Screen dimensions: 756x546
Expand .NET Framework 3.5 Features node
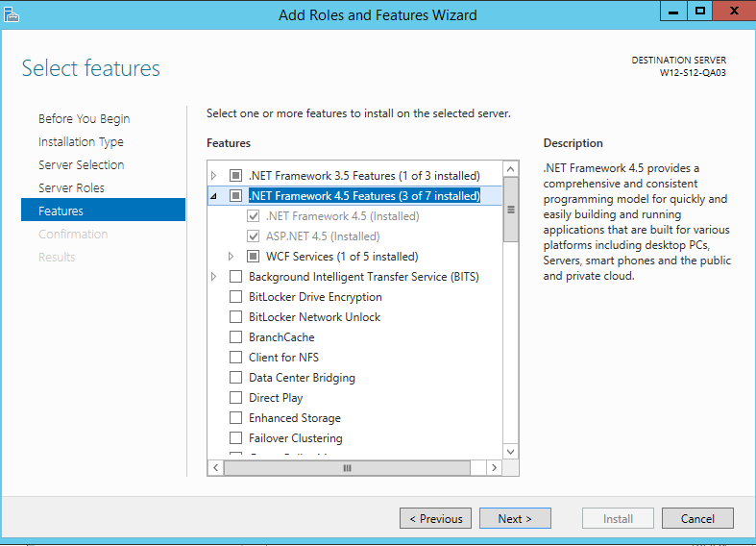(213, 176)
